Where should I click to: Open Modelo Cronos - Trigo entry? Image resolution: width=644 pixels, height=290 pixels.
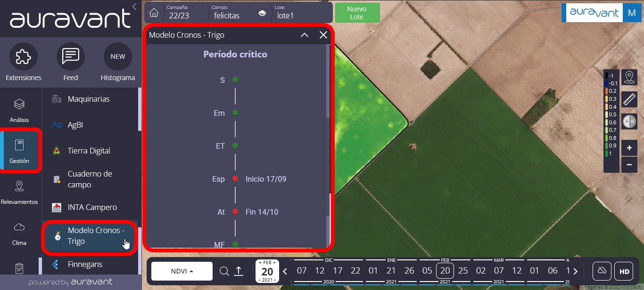pyautogui.click(x=91, y=236)
